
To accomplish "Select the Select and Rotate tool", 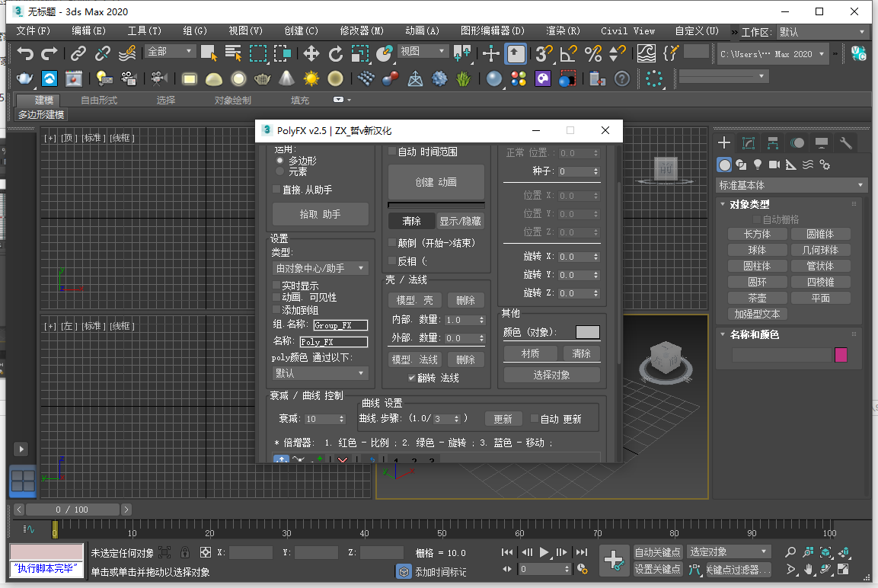I will pyautogui.click(x=337, y=54).
